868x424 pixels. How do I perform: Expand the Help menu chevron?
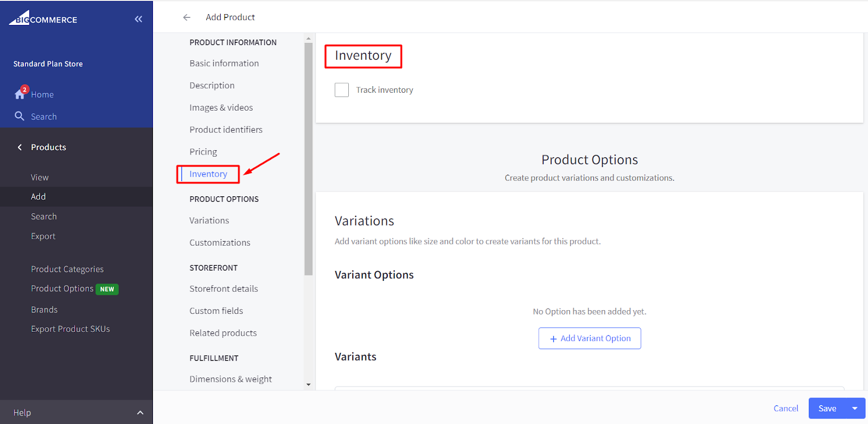pos(140,413)
